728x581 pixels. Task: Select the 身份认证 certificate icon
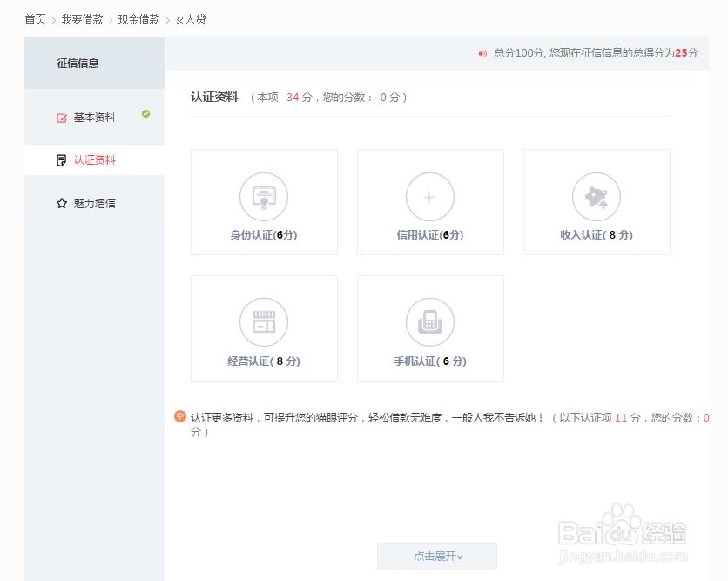point(264,196)
